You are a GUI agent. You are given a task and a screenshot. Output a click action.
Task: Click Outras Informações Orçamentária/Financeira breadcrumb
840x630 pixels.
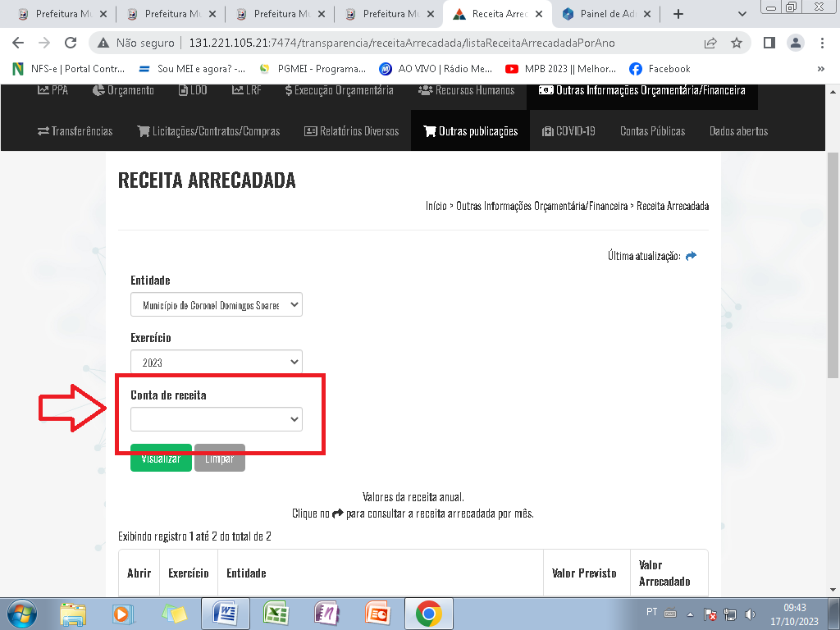click(x=541, y=206)
